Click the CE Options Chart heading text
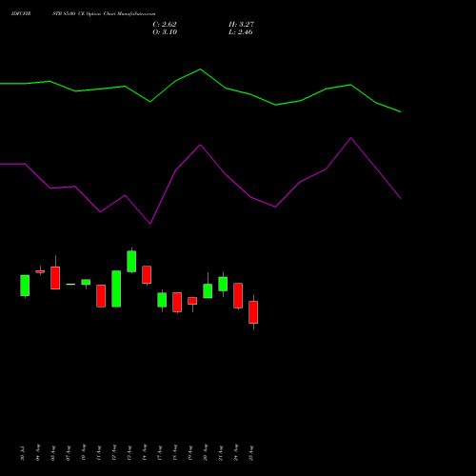The height and width of the screenshot is (476, 476). tap(97, 14)
